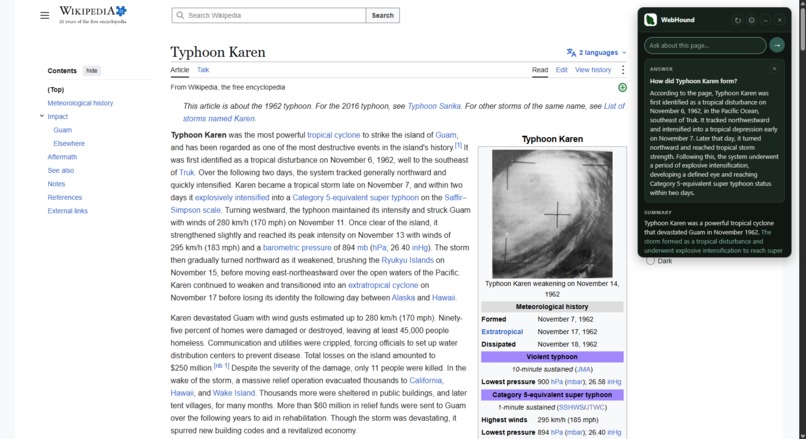This screenshot has width=806, height=439.
Task: Click Extratropical link in infobox
Action: [x=502, y=332]
